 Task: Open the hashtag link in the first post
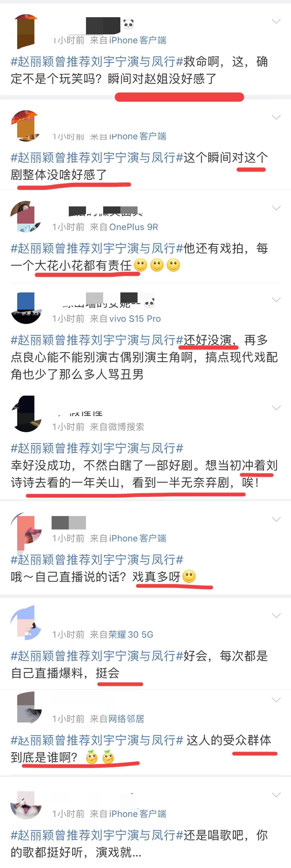click(x=97, y=62)
